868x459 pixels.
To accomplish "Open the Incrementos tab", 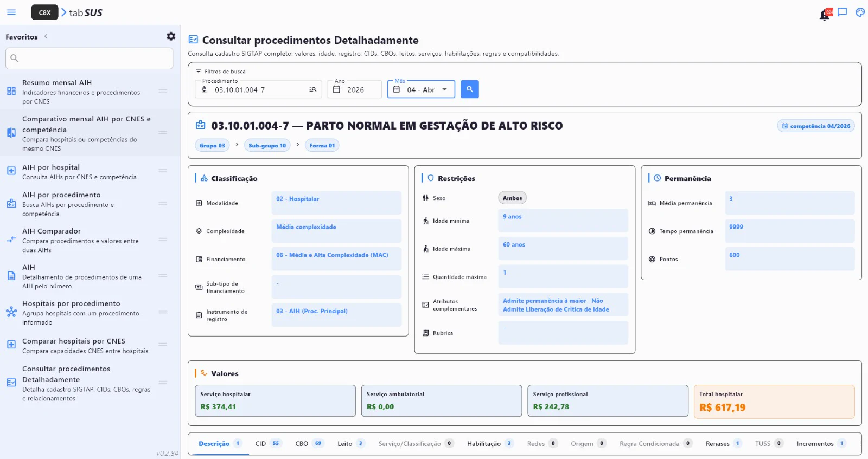I will (x=821, y=443).
